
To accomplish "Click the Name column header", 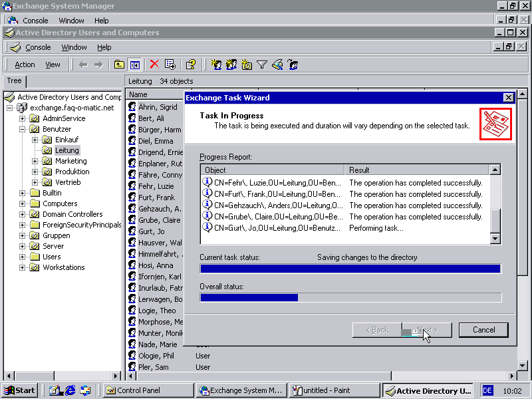I will tap(155, 94).
